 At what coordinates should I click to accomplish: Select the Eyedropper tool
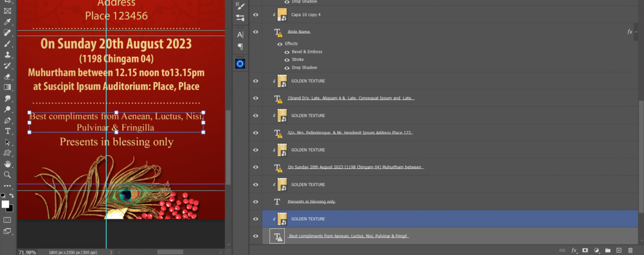point(8,22)
